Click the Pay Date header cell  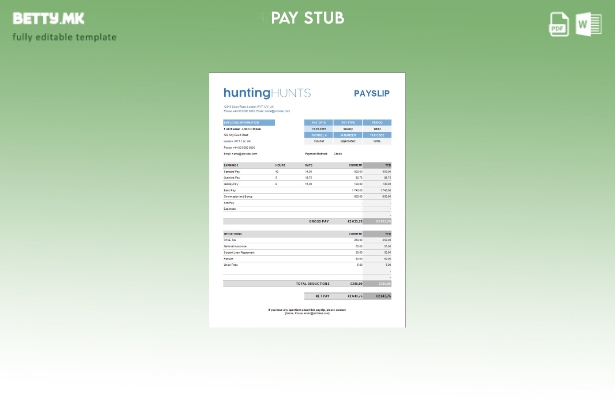[x=318, y=122]
